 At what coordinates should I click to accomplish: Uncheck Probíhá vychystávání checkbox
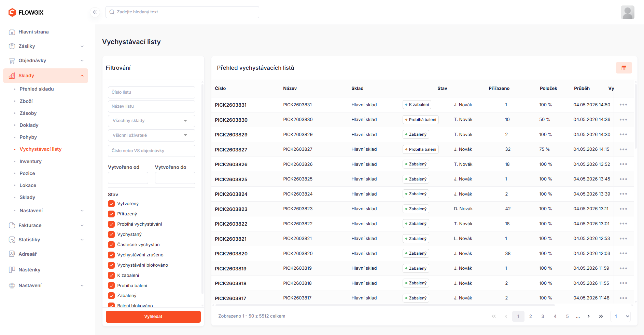pyautogui.click(x=111, y=224)
